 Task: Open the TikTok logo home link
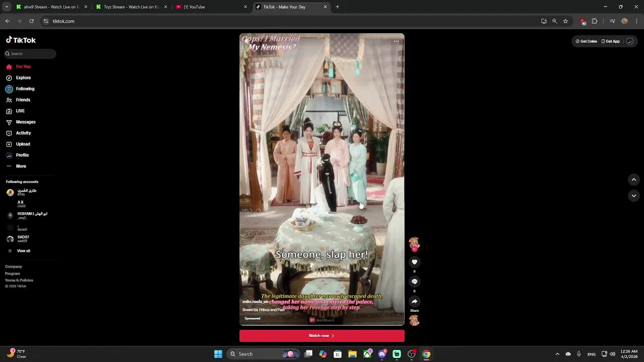pyautogui.click(x=21, y=40)
